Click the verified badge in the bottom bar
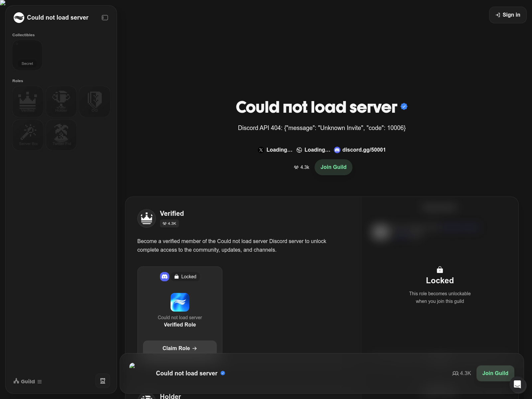This screenshot has width=532, height=399. (223, 373)
